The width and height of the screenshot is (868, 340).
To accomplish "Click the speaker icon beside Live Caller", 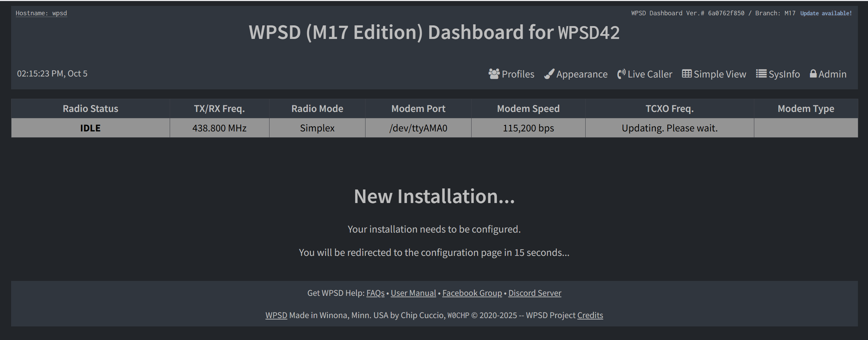I will coord(621,74).
